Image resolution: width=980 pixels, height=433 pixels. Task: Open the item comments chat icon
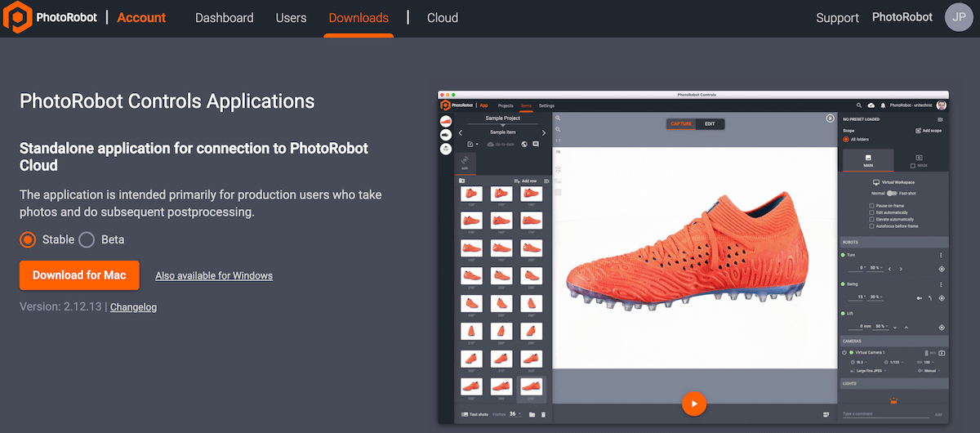click(x=536, y=144)
